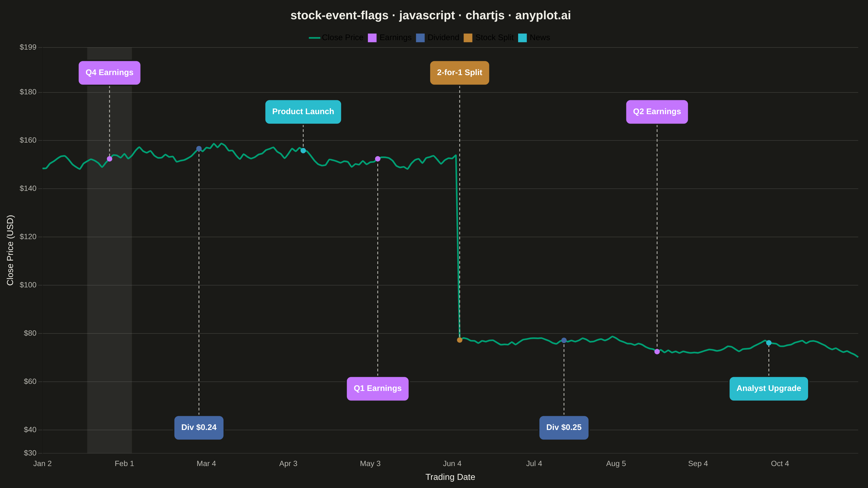Toggle the News legend label

coord(540,38)
